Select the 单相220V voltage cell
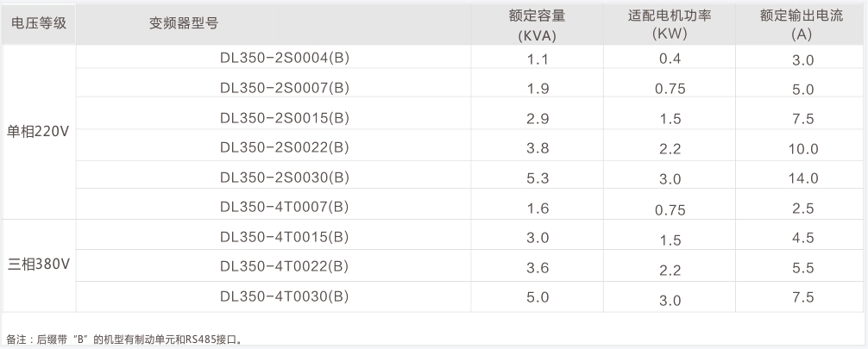This screenshot has height=349, width=868. (x=37, y=132)
